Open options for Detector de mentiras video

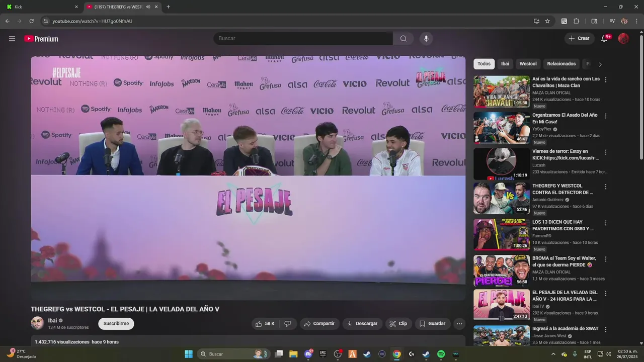[606, 187]
